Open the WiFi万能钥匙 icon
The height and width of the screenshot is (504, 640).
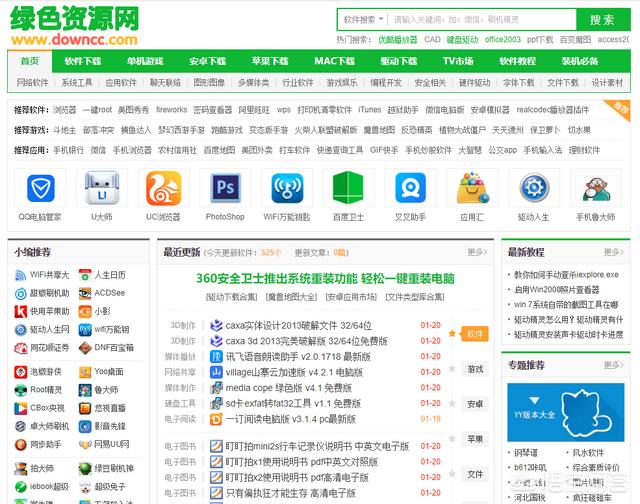(287, 188)
